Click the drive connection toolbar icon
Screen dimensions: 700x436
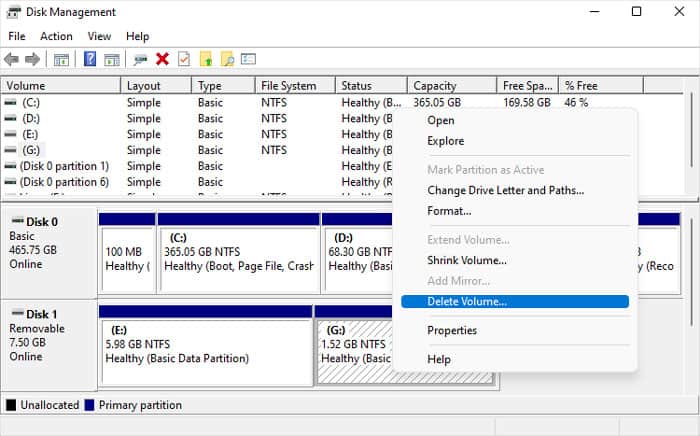coord(140,59)
